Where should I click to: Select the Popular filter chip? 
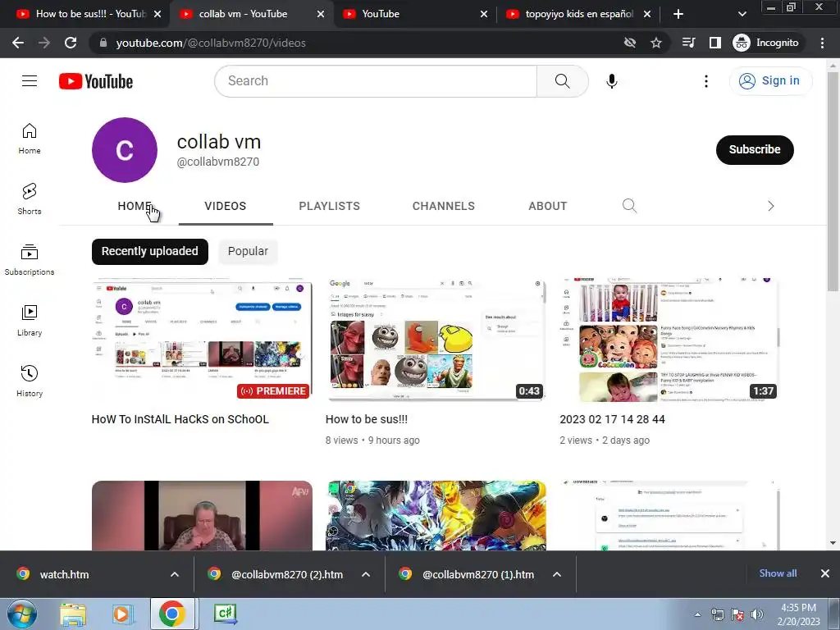(x=248, y=251)
